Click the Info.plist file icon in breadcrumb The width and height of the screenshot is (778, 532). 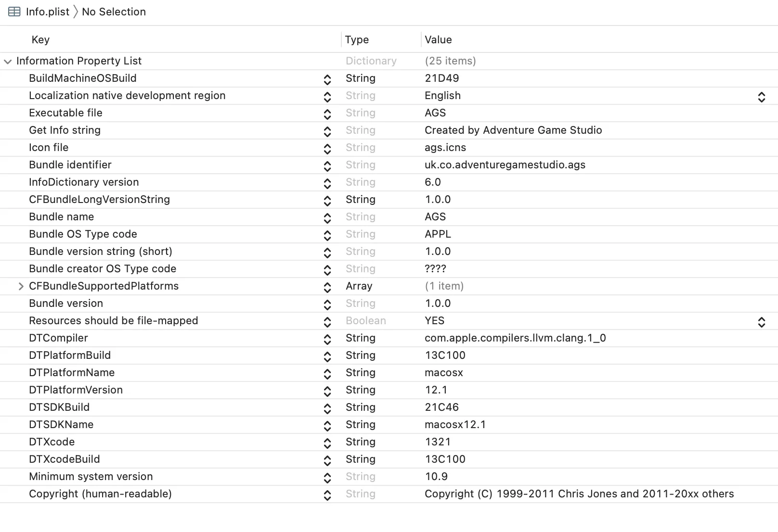(x=14, y=12)
